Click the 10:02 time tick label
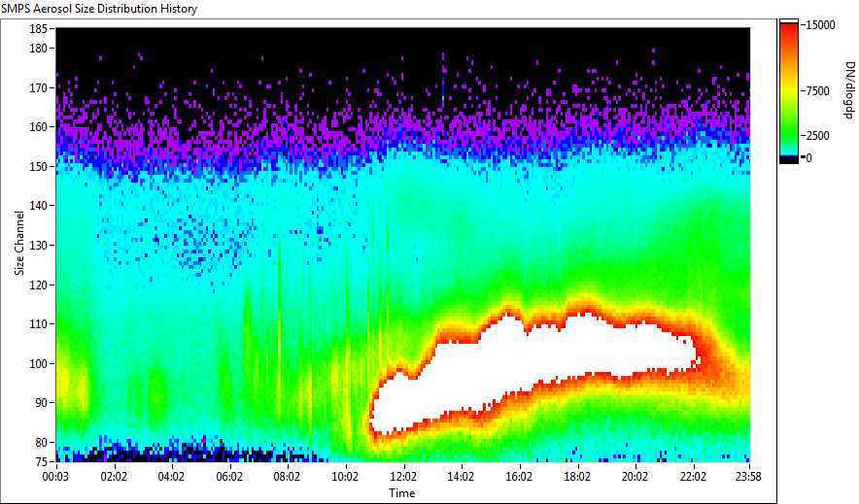 345,477
